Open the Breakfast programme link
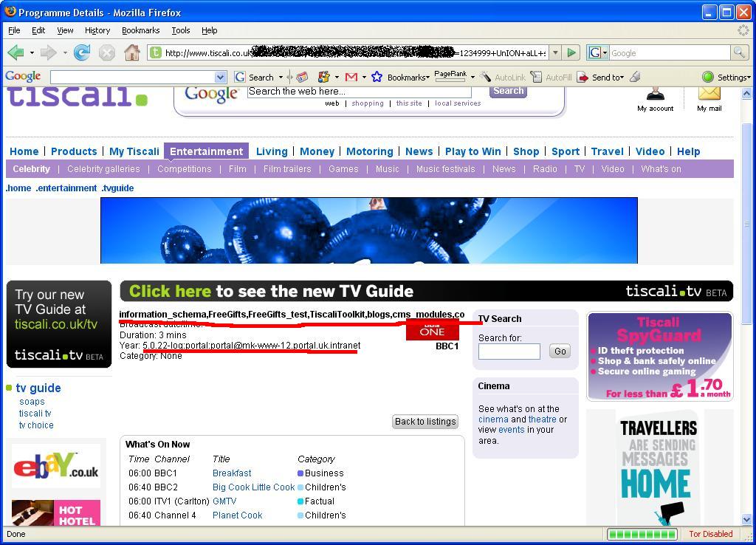Screen dimensions: 756x545 [232, 473]
